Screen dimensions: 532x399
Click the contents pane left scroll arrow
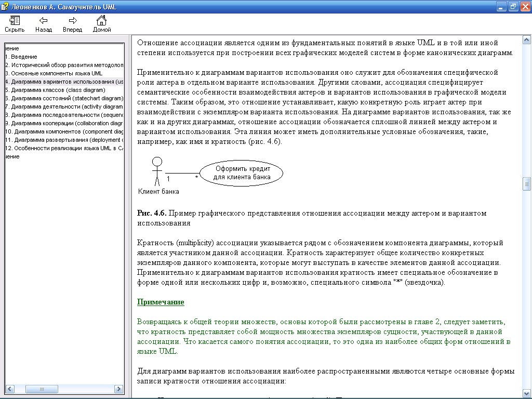point(10,389)
